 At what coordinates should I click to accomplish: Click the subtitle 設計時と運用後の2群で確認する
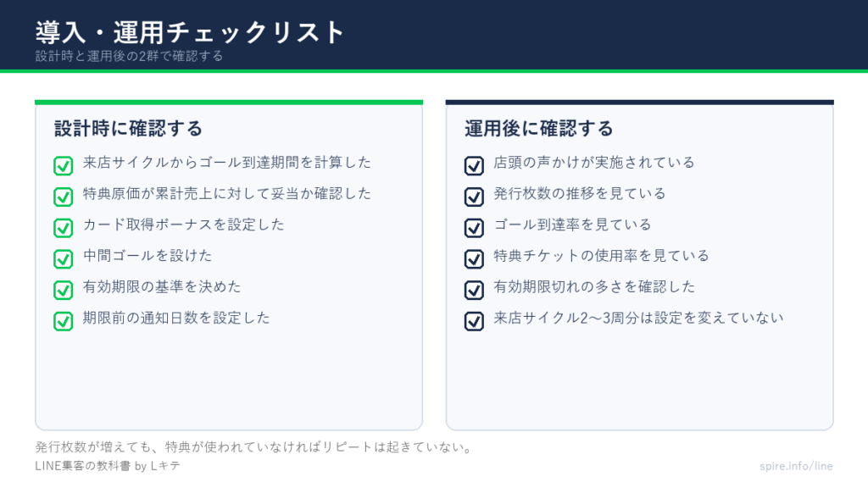(x=129, y=56)
